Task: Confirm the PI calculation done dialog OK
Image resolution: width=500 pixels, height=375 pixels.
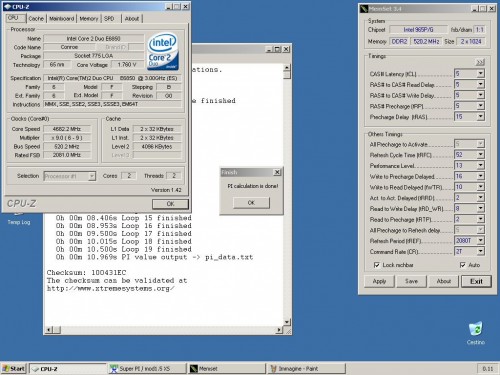Action: pyautogui.click(x=251, y=203)
